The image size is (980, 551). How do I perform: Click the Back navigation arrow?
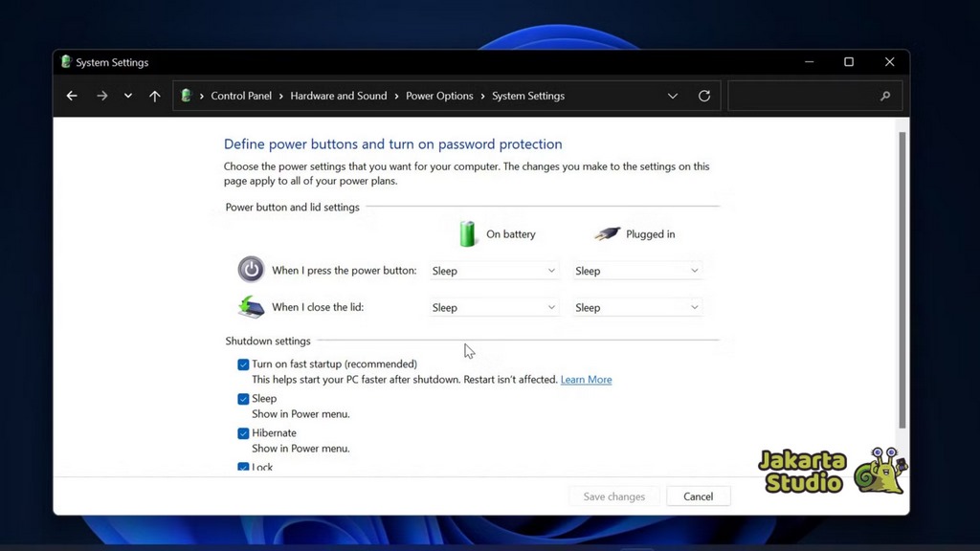72,96
